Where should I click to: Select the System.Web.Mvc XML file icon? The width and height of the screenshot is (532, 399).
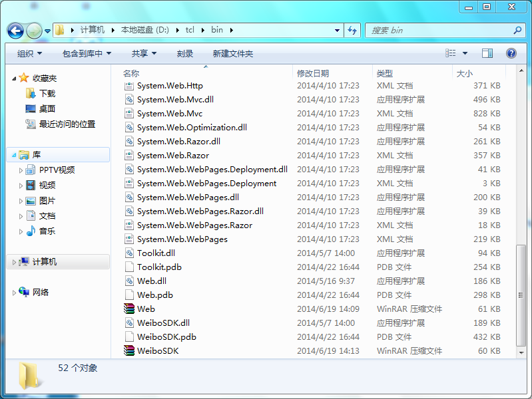click(x=129, y=114)
